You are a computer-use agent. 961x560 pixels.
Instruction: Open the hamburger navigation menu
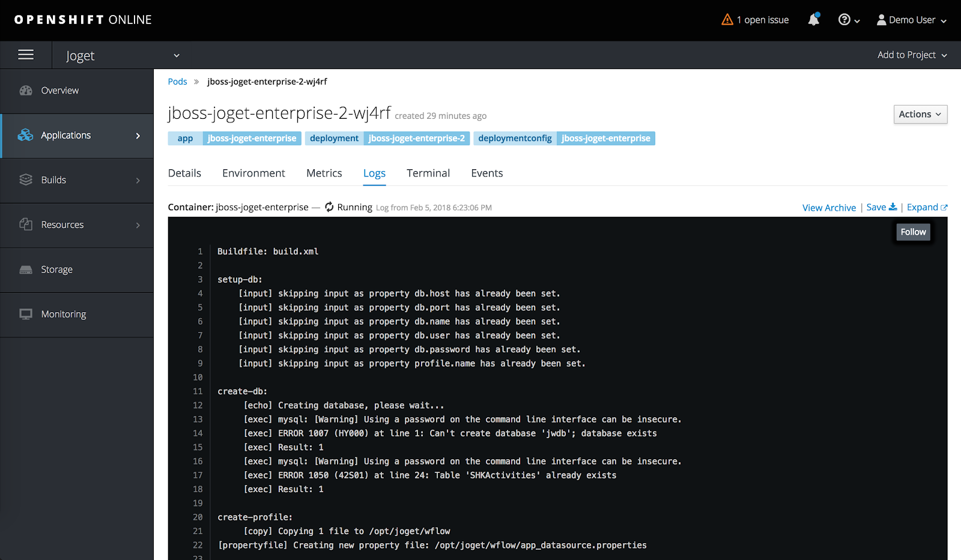[26, 55]
